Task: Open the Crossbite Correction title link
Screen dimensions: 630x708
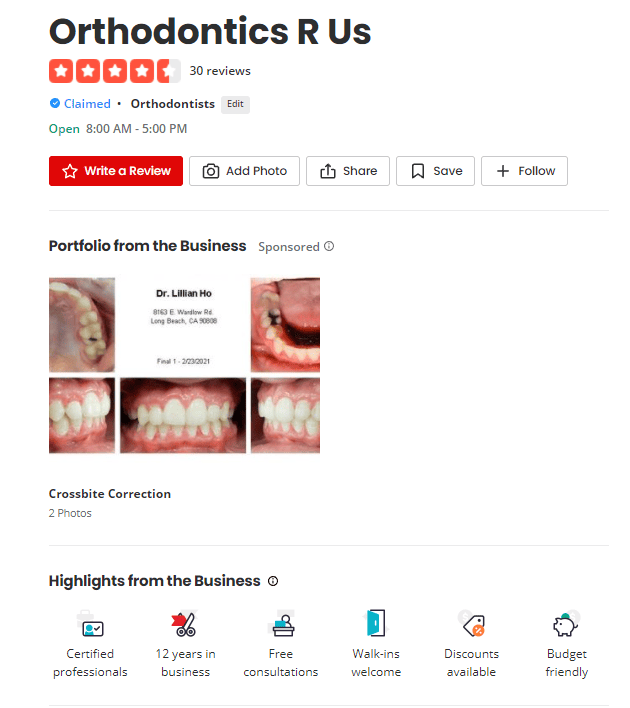Action: click(110, 494)
